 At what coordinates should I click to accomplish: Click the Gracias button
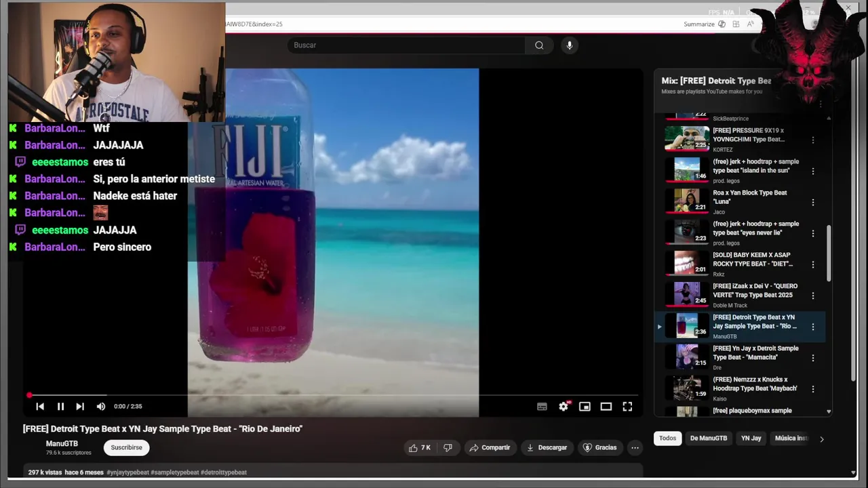tap(600, 447)
